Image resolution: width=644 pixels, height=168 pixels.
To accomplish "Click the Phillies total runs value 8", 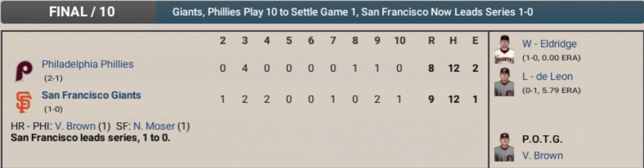I will 431,69.
